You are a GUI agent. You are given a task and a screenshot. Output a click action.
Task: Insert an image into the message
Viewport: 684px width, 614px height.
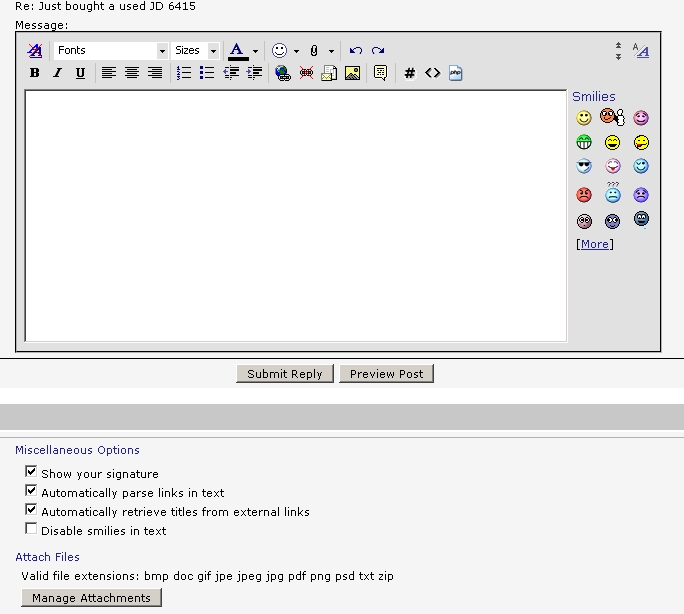(x=352, y=73)
